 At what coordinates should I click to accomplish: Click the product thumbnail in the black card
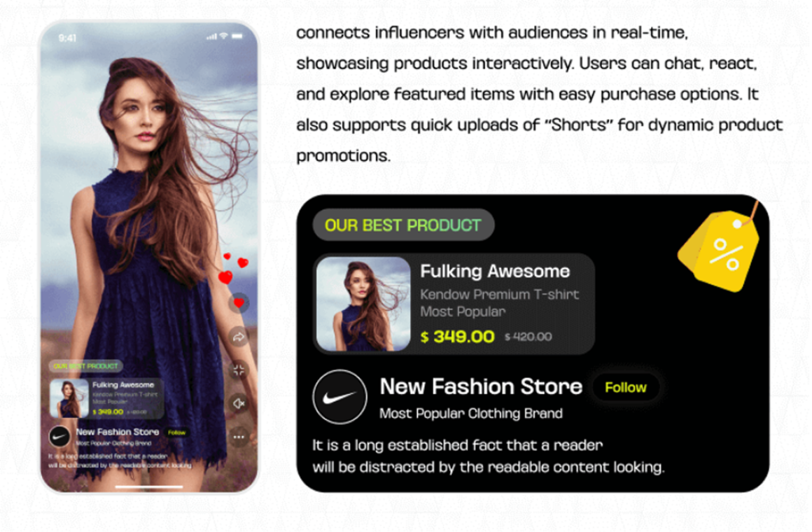pyautogui.click(x=363, y=304)
